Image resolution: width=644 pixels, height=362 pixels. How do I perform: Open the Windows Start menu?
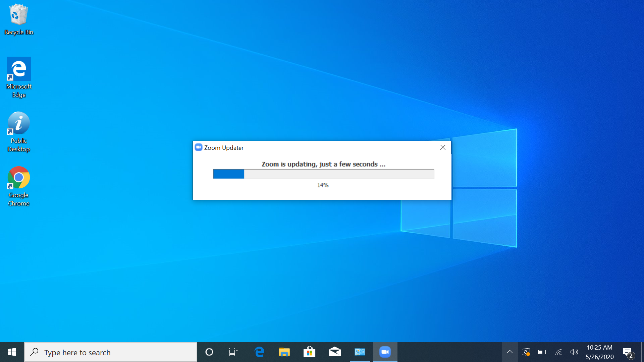12,352
